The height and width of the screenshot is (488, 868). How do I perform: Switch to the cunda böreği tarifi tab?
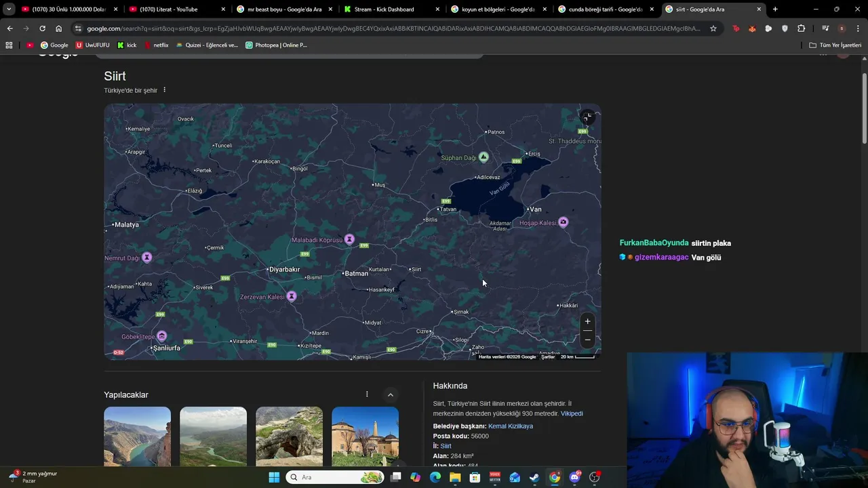click(606, 9)
